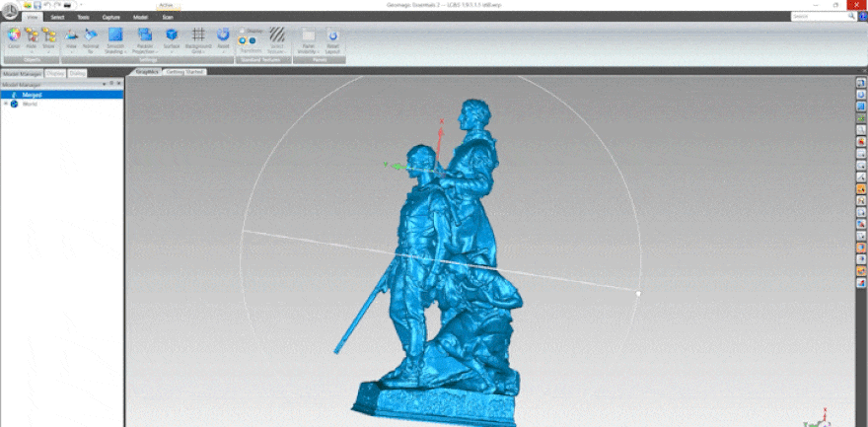This screenshot has height=427, width=868.
Task: Switch to the Model ribbon tab
Action: tap(140, 17)
